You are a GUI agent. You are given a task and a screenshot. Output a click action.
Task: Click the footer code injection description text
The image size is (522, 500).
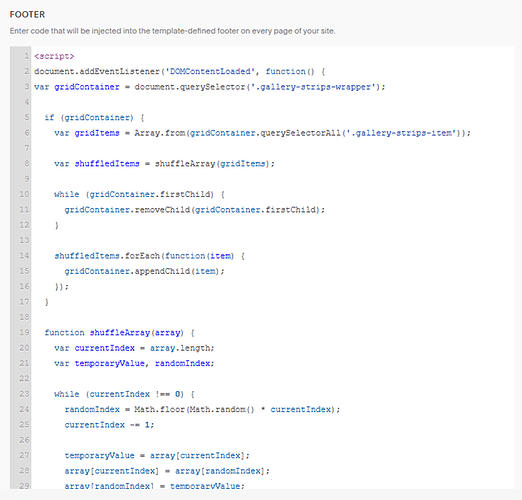pos(172,31)
